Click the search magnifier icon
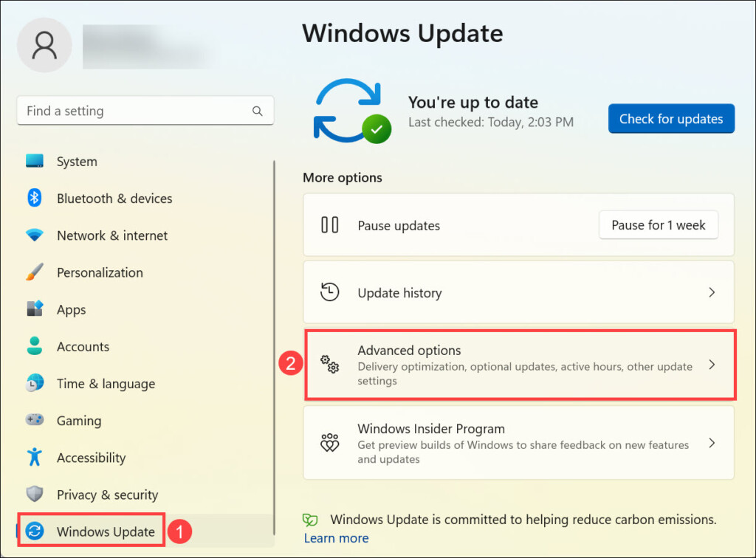Image resolution: width=756 pixels, height=558 pixels. [258, 111]
